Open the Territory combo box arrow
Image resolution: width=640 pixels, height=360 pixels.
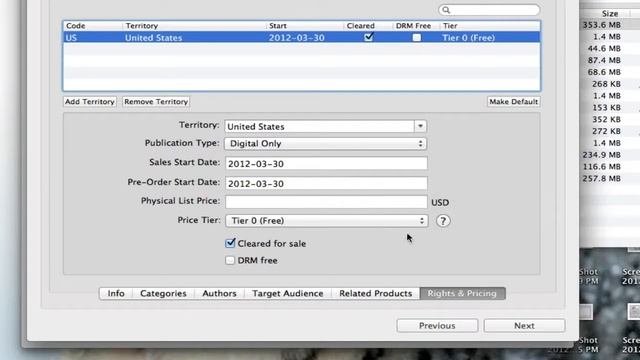pos(420,126)
